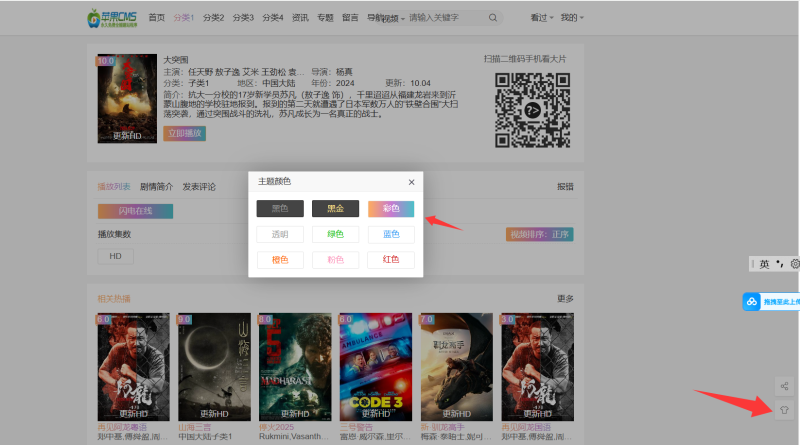Open 资讯 in navigation bar

point(300,18)
